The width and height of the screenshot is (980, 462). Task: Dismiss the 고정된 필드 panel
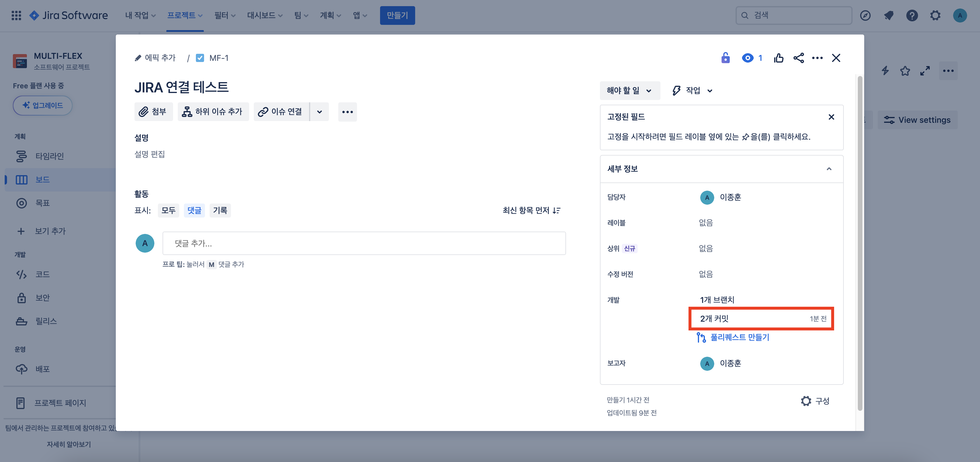coord(831,117)
